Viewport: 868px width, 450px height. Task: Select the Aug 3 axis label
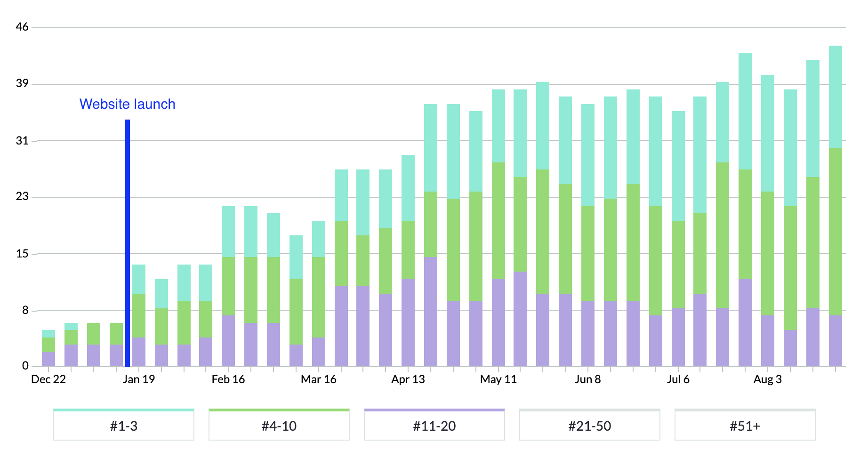[768, 379]
